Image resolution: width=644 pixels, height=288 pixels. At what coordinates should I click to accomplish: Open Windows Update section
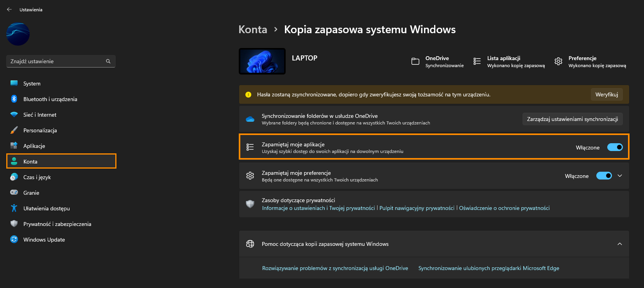61,240
